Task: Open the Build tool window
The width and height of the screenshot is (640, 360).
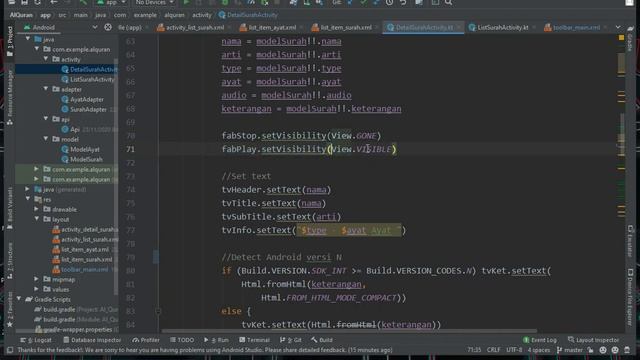Action: click(322, 340)
